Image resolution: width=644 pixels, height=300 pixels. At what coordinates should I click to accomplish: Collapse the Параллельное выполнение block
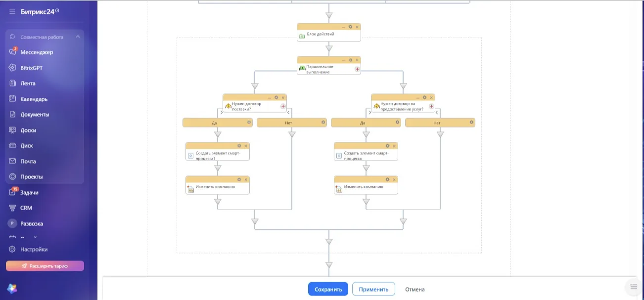(x=343, y=60)
